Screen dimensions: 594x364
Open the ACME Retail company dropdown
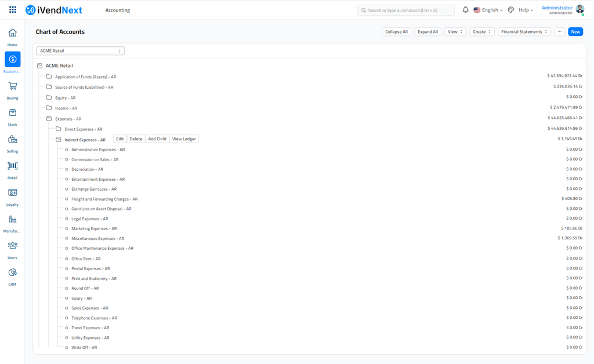(x=80, y=51)
